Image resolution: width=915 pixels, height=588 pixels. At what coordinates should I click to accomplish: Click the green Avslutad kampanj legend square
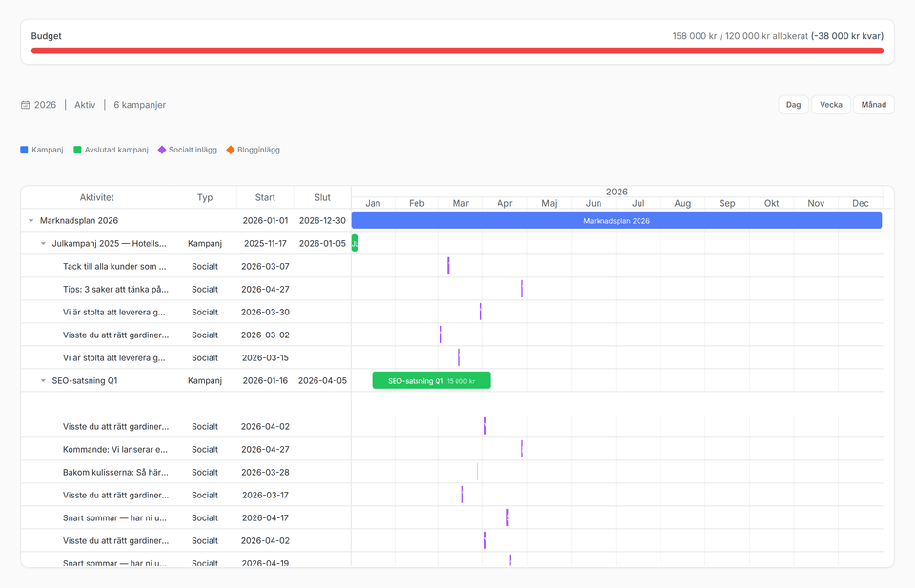click(78, 150)
